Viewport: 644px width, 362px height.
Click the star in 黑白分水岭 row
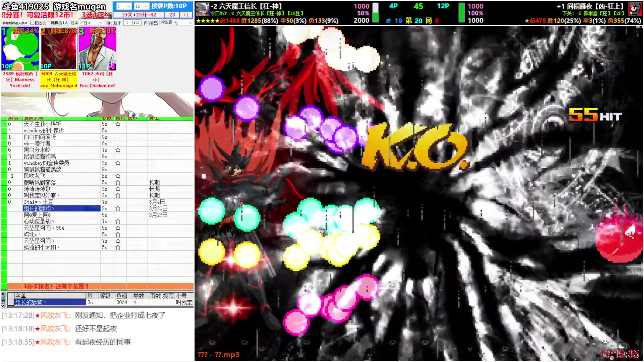click(118, 150)
